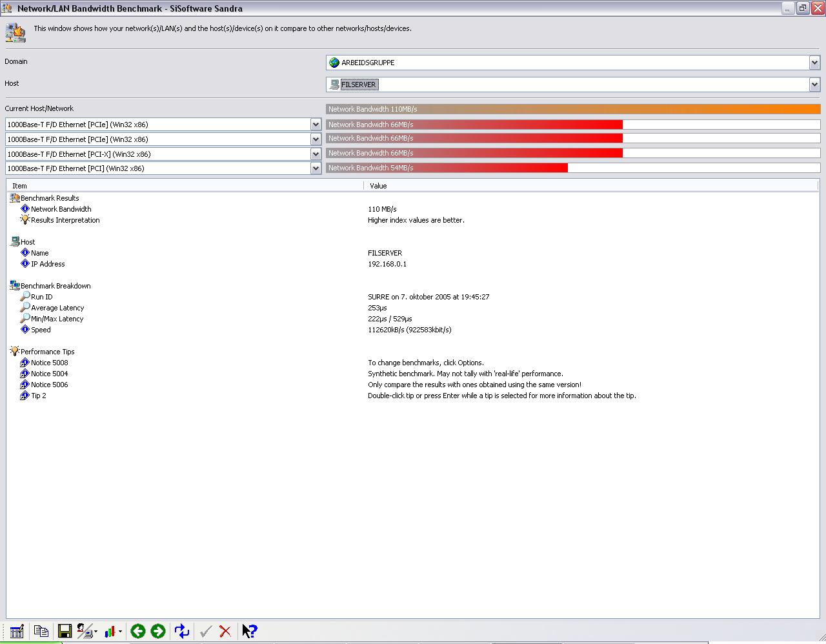Restore down the Sandra benchmark window
Image resolution: width=826 pixels, height=644 pixels.
(802, 8)
